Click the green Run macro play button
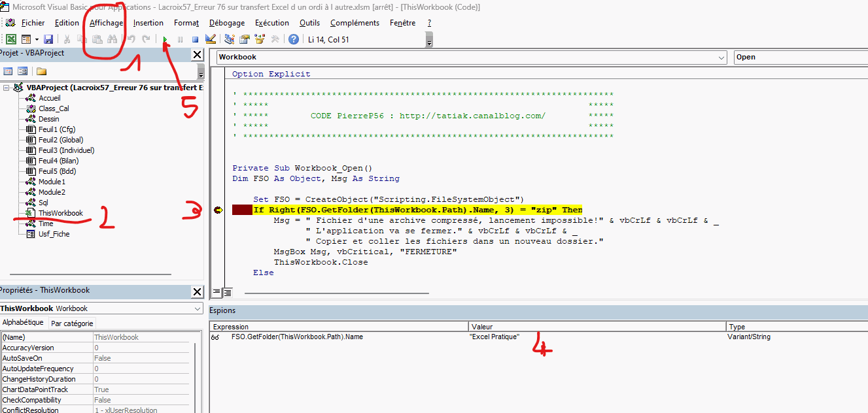 coord(165,40)
